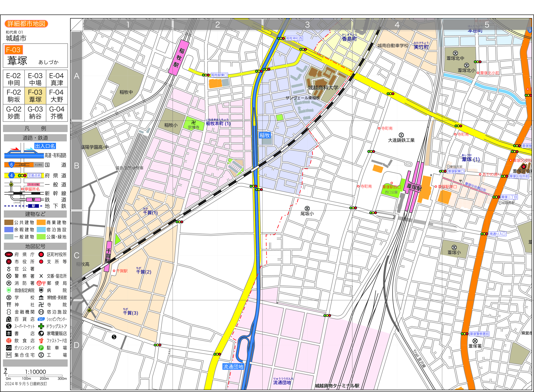
Task: Click the 大進鋳鉄工業 factory symbol
Action: click(x=401, y=135)
